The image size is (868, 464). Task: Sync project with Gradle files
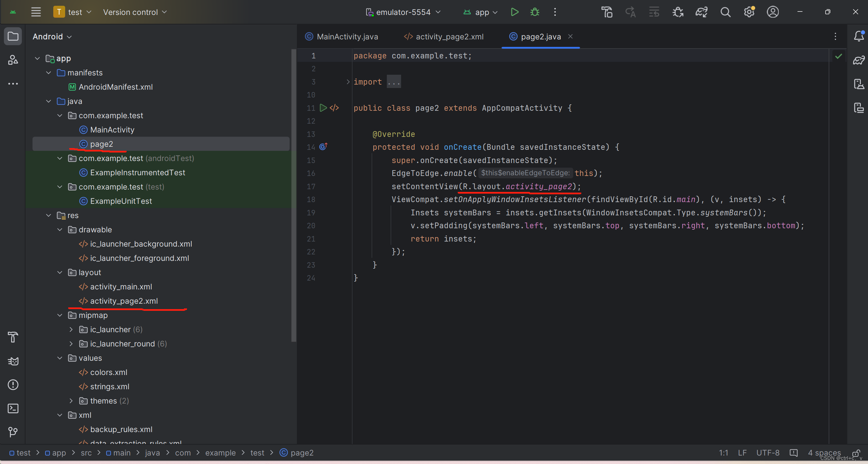point(701,12)
